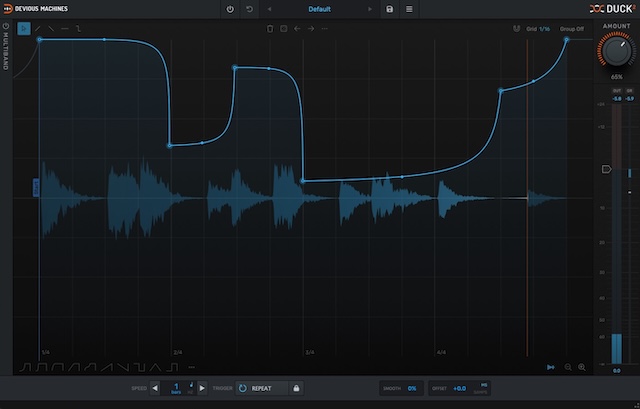Click the trash icon to delete selection

coord(269,28)
